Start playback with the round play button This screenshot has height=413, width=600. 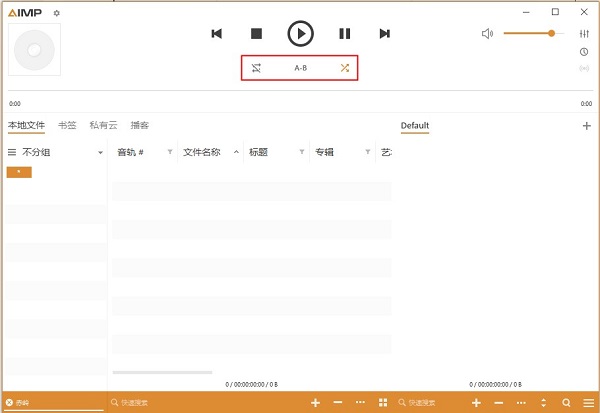point(300,34)
